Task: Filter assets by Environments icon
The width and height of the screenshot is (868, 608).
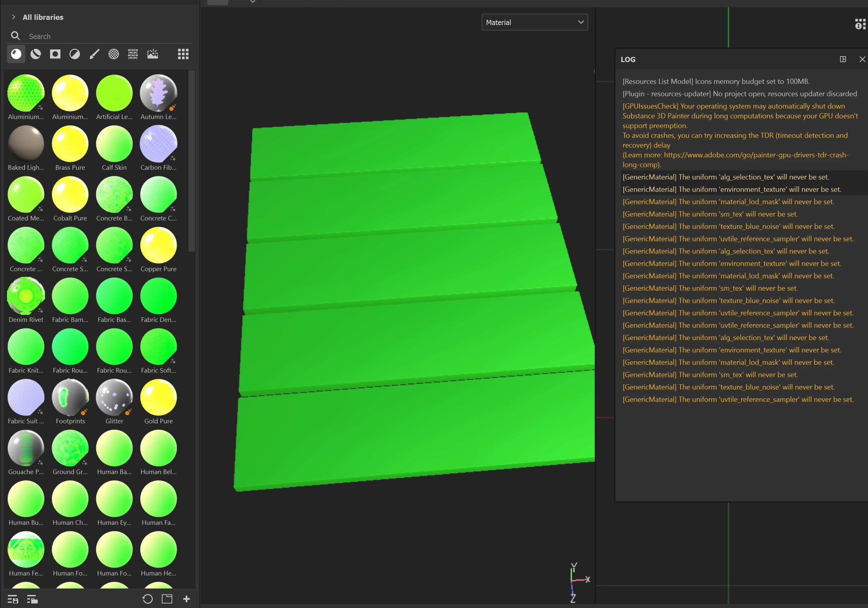Action: point(153,54)
